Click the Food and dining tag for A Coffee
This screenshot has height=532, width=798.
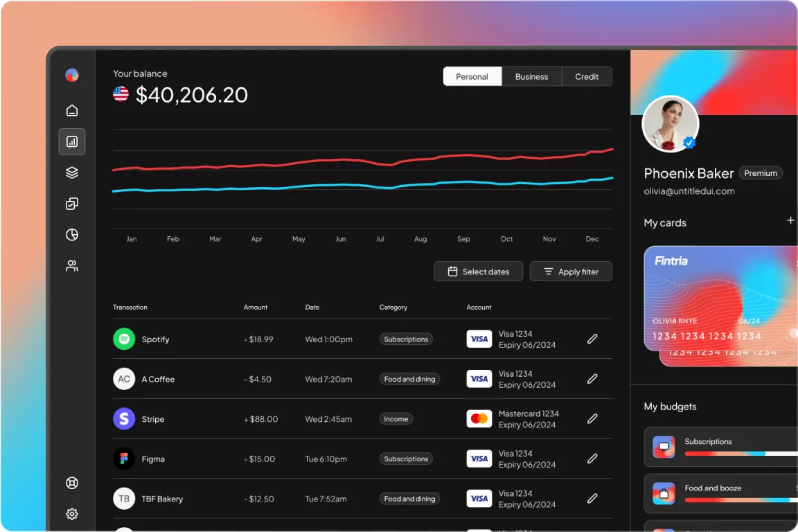[409, 379]
